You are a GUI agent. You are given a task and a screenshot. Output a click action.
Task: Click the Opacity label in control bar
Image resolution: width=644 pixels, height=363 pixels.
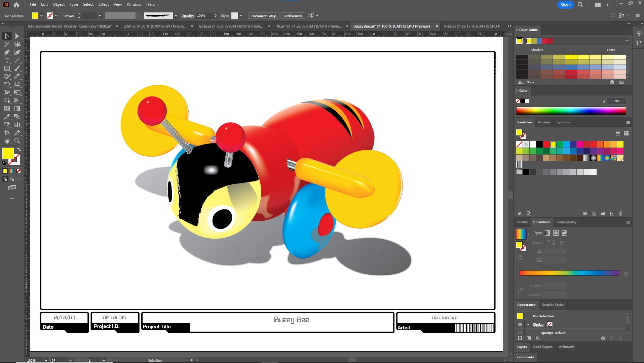pyautogui.click(x=187, y=16)
